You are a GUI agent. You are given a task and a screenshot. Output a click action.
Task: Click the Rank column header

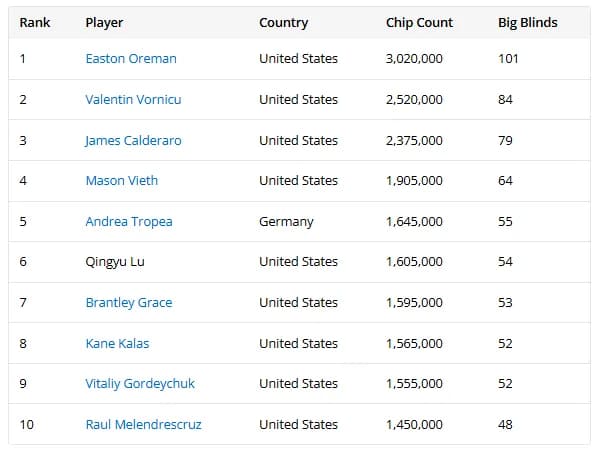pyautogui.click(x=35, y=23)
